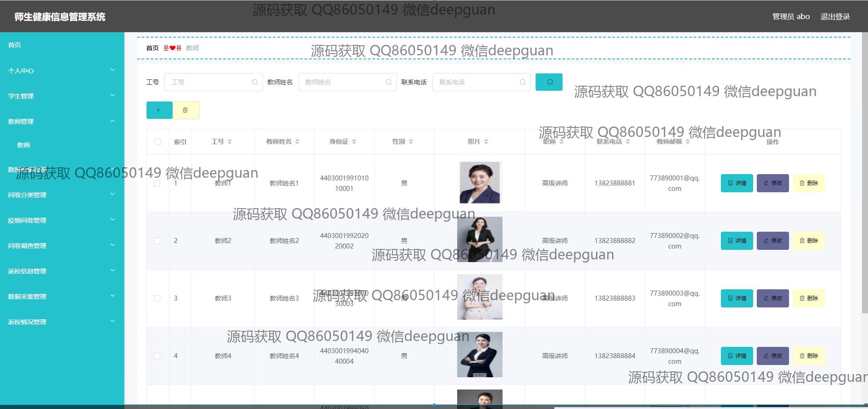Click the 师生健康信息管理系统 title
The image size is (868, 409).
60,17
